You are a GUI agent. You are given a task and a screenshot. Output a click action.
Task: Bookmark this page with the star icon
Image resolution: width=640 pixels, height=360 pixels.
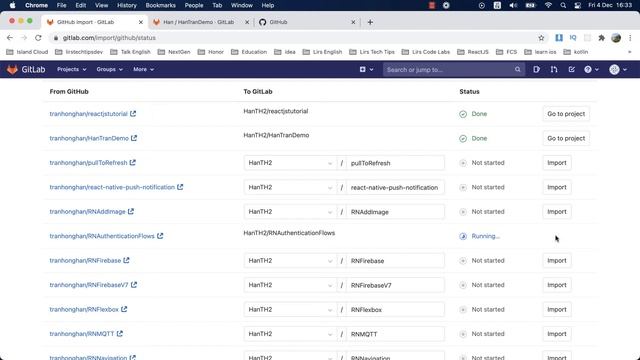tap(541, 38)
